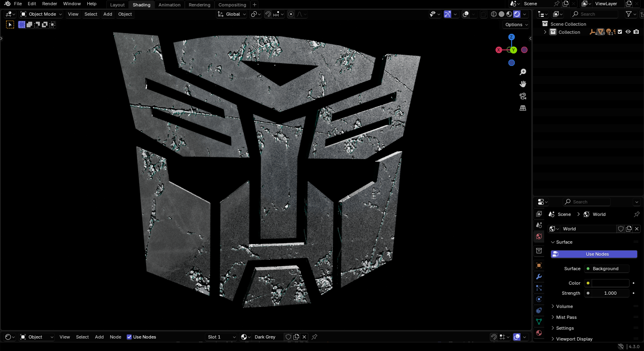This screenshot has width=644, height=351.
Task: Expand the Collection tree row
Action: 545,32
